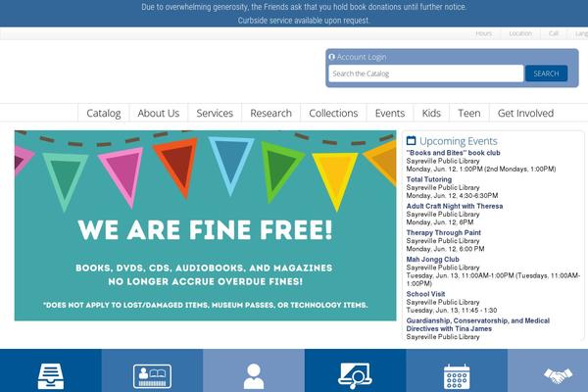Click the handshake icon tile
The height and width of the screenshot is (392, 588).
548,370
